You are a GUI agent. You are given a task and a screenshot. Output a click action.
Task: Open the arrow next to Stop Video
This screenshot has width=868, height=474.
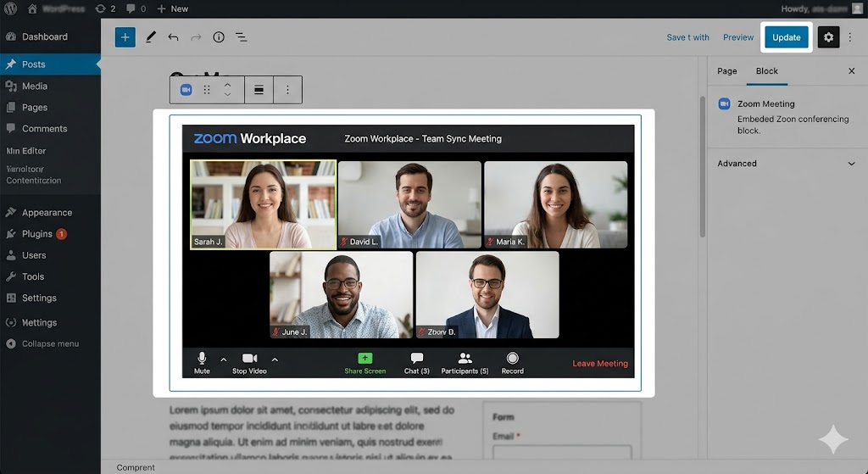click(275, 360)
